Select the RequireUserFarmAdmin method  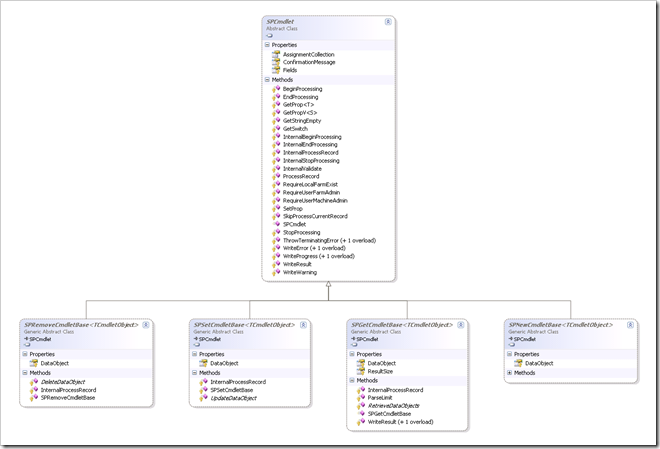(311, 192)
